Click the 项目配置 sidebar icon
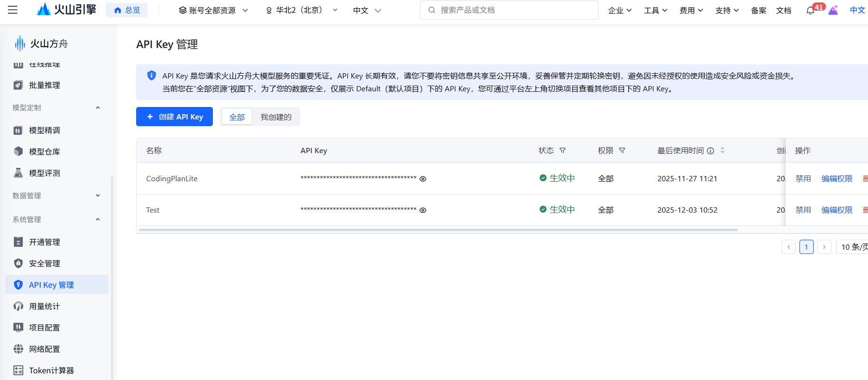 (18, 328)
